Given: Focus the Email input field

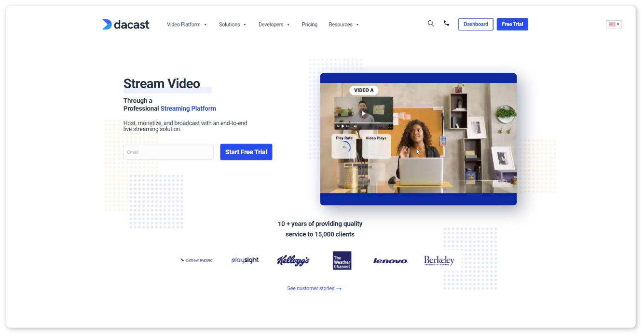Looking at the screenshot, I should [168, 152].
